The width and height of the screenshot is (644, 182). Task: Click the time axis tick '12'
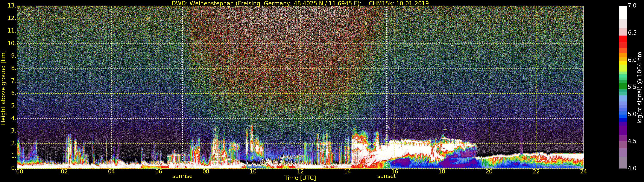click(x=300, y=171)
